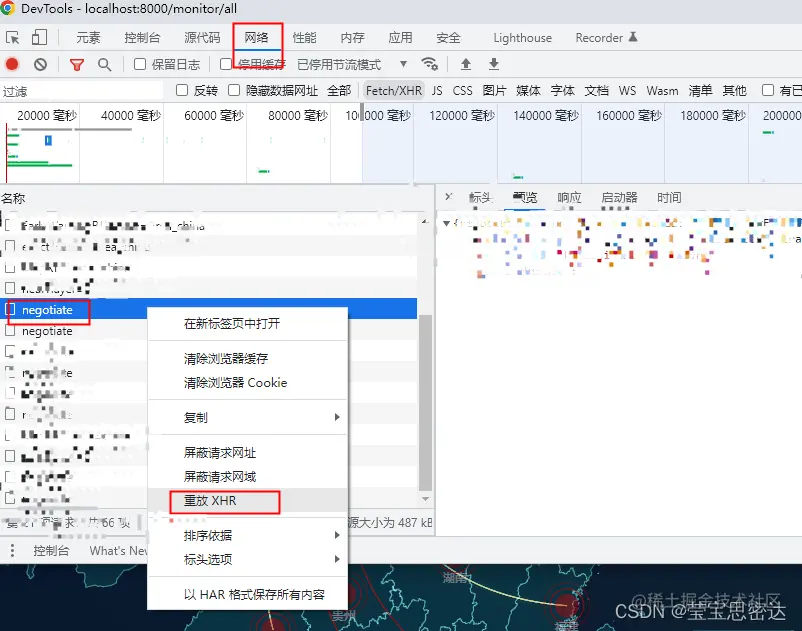Toggle the device toolbar icon
Image resolution: width=802 pixels, height=631 pixels.
[x=39, y=37]
